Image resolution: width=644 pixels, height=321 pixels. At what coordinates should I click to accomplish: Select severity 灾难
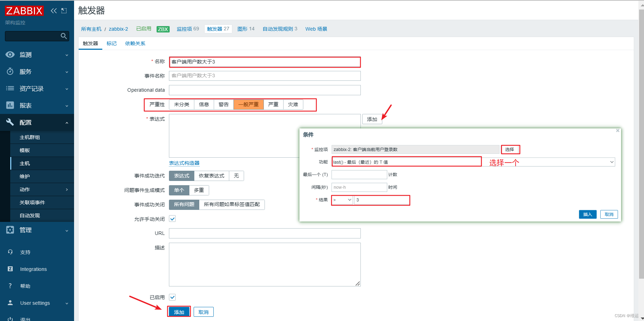(x=293, y=104)
